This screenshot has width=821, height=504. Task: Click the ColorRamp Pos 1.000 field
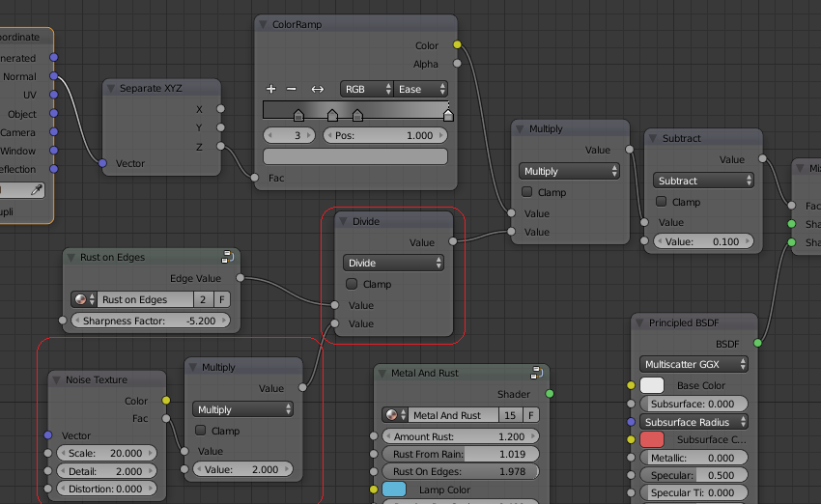tap(385, 135)
